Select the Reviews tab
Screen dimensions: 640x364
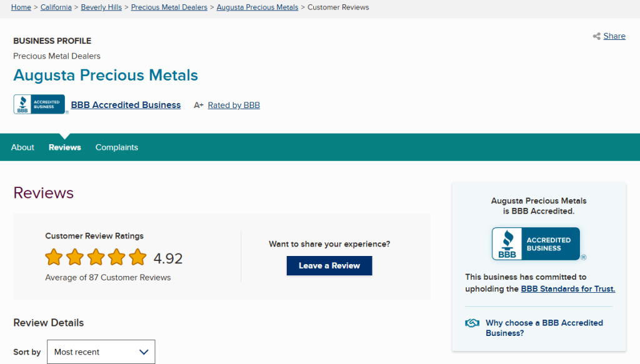[x=64, y=147]
